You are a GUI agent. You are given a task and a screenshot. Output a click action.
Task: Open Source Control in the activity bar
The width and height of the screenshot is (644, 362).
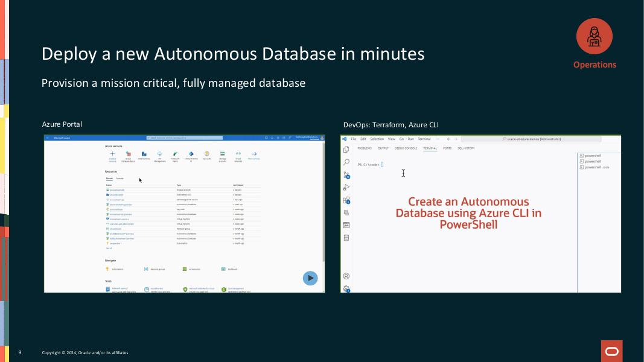(346, 175)
